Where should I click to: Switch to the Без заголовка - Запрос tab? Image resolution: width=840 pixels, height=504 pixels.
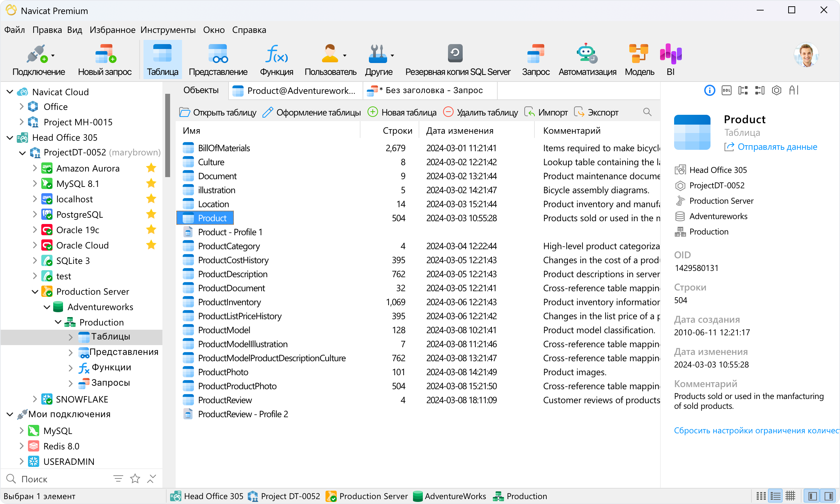tap(430, 91)
